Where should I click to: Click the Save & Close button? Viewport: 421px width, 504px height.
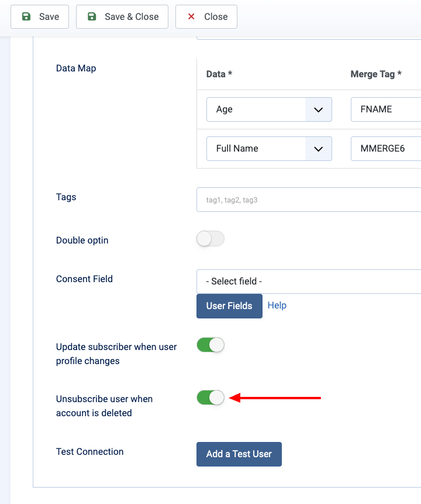(122, 17)
